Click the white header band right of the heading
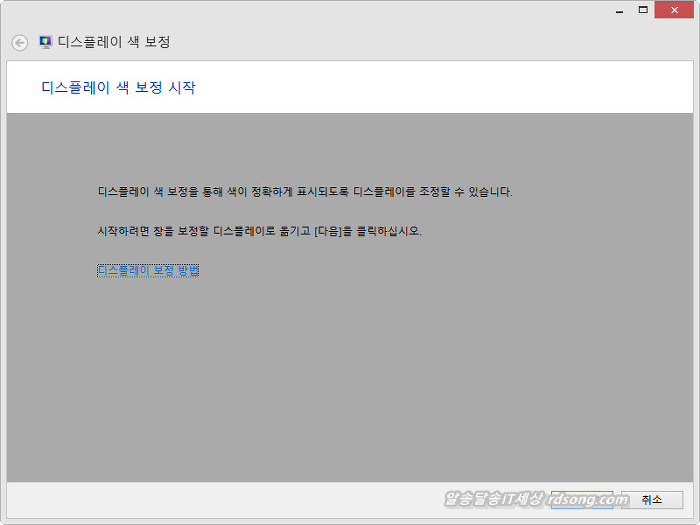 click(450, 88)
